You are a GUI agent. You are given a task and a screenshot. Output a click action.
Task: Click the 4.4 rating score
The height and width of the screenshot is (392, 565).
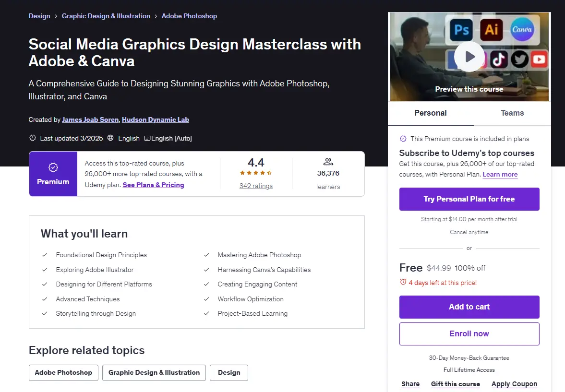tap(256, 163)
